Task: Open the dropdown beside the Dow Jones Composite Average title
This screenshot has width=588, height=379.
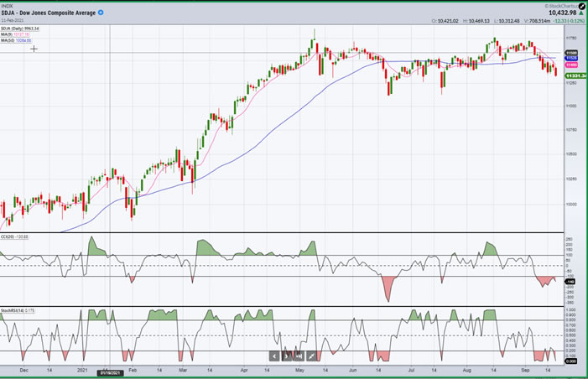Action: pos(102,14)
